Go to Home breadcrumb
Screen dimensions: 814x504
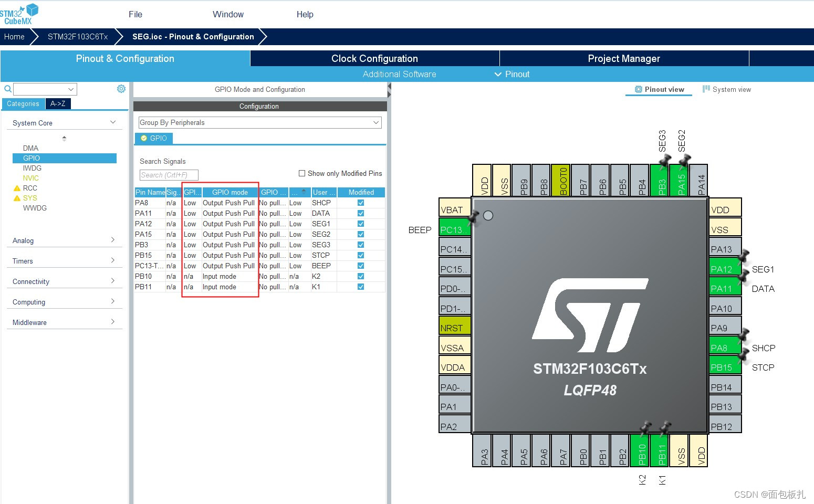(x=14, y=36)
